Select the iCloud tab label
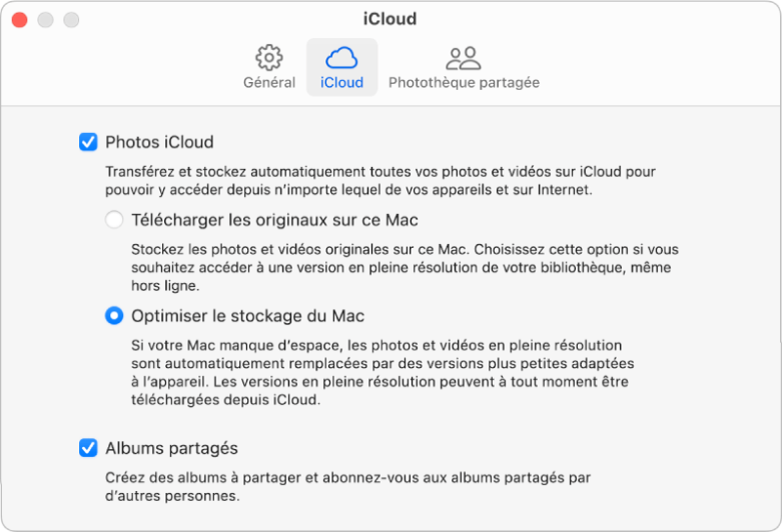 pos(342,83)
